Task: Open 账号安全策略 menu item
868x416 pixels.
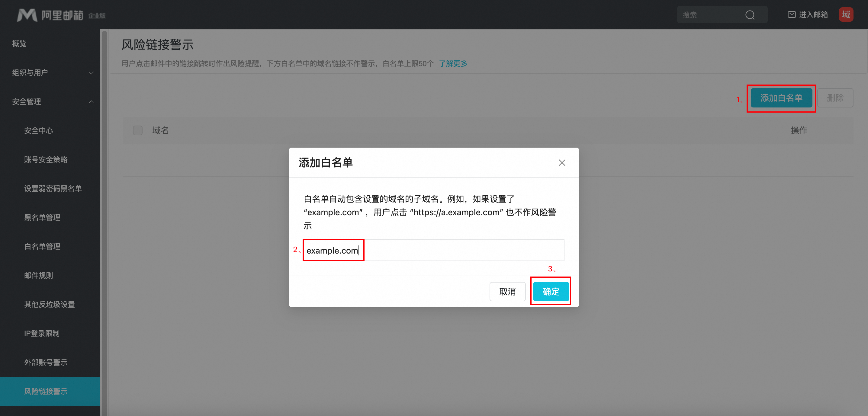Action: click(x=46, y=160)
